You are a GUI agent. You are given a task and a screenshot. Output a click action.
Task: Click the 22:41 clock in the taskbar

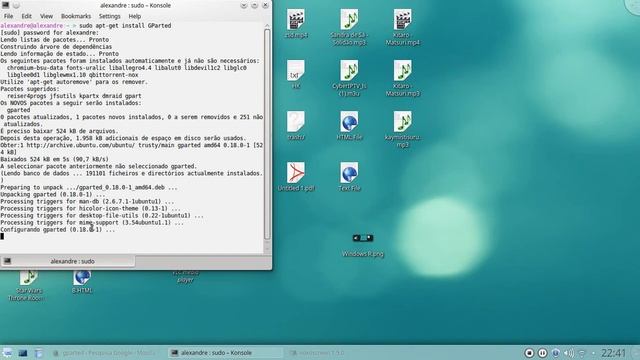[x=613, y=353]
